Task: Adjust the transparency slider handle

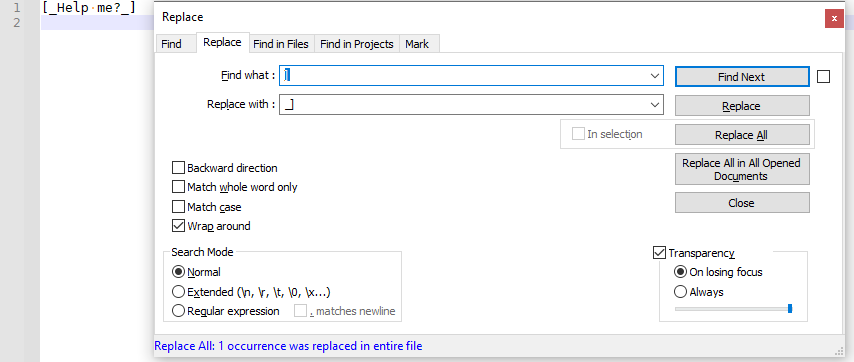Action: (x=790, y=309)
